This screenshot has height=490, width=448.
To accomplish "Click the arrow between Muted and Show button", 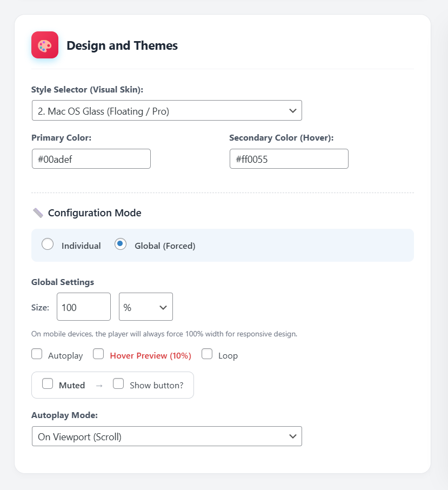I will (99, 386).
